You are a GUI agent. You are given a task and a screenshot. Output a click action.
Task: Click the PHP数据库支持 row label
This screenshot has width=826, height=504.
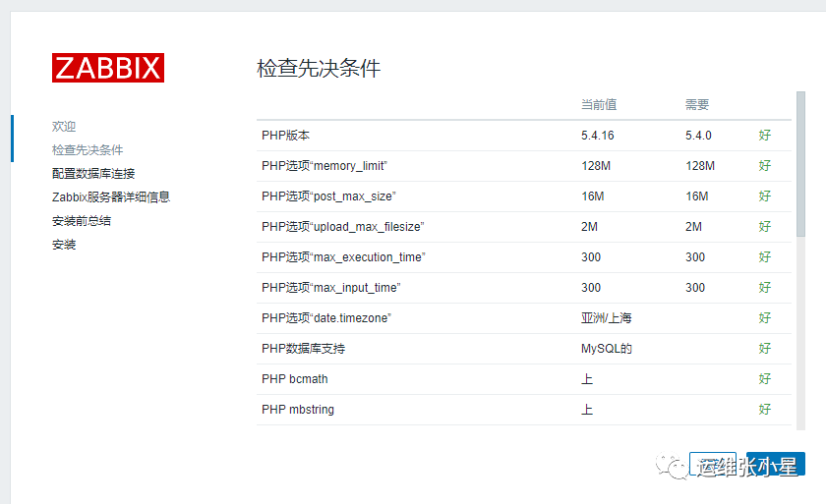click(304, 349)
